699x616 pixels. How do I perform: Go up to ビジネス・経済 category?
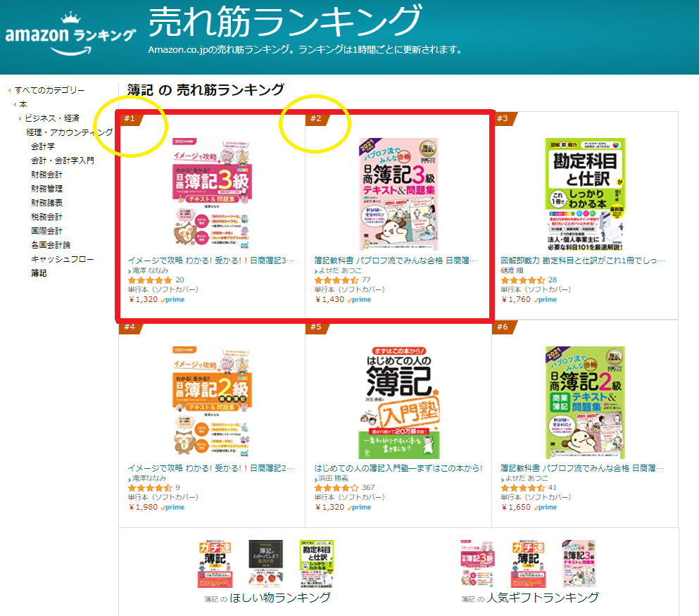(x=51, y=118)
